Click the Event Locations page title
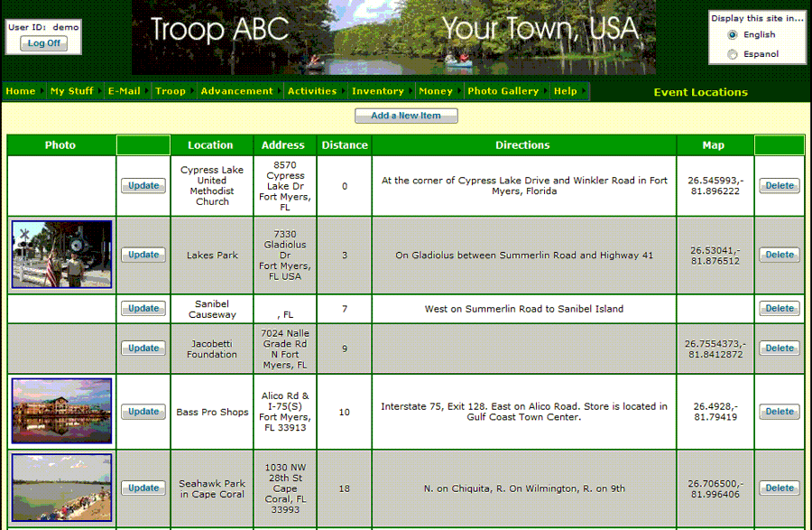812x530 pixels. pos(701,92)
